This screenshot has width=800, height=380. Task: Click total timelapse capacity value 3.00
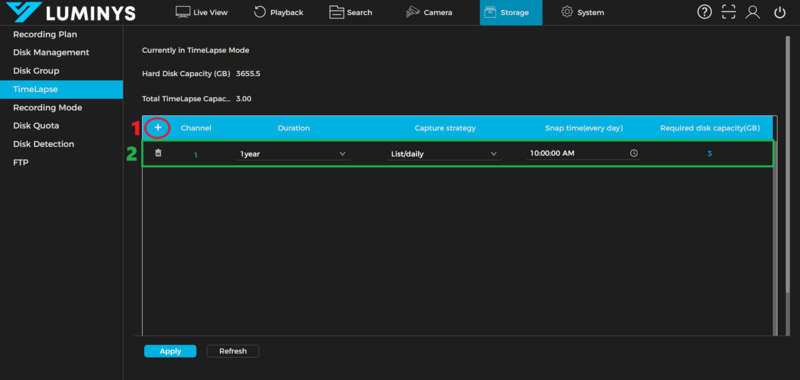(243, 98)
